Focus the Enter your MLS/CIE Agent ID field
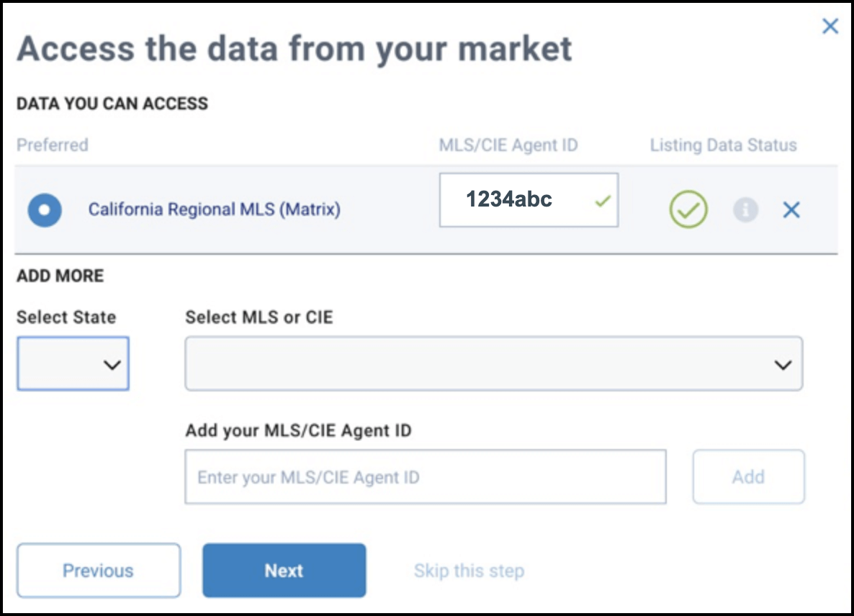This screenshot has height=616, width=854. click(425, 476)
